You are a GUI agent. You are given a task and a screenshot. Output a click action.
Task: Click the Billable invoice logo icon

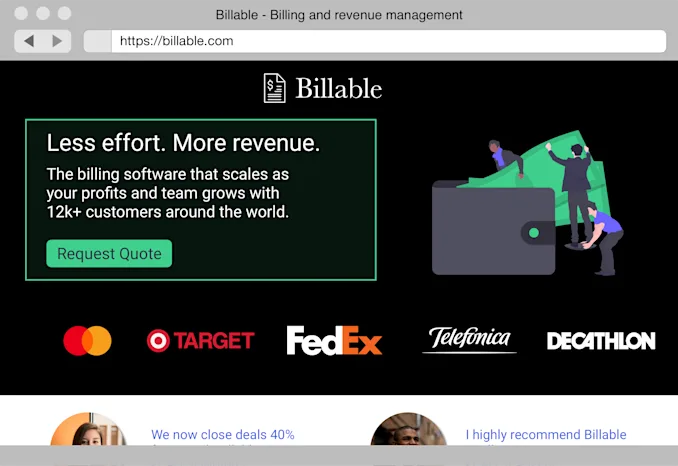[275, 88]
